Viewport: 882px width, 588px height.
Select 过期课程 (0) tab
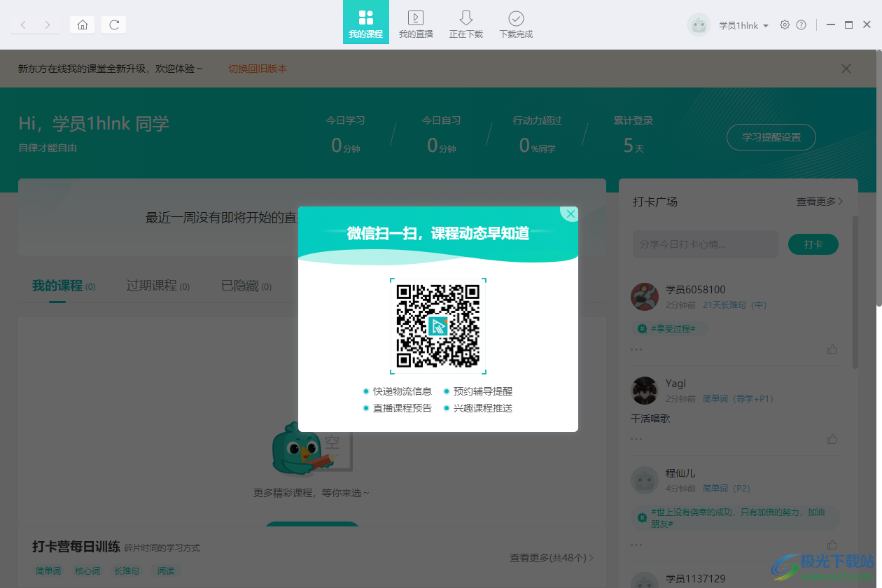157,286
